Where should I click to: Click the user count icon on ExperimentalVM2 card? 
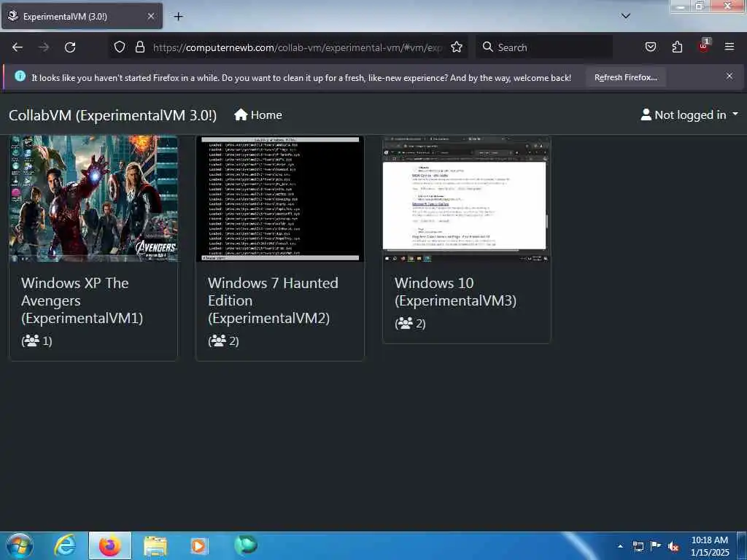click(x=218, y=341)
